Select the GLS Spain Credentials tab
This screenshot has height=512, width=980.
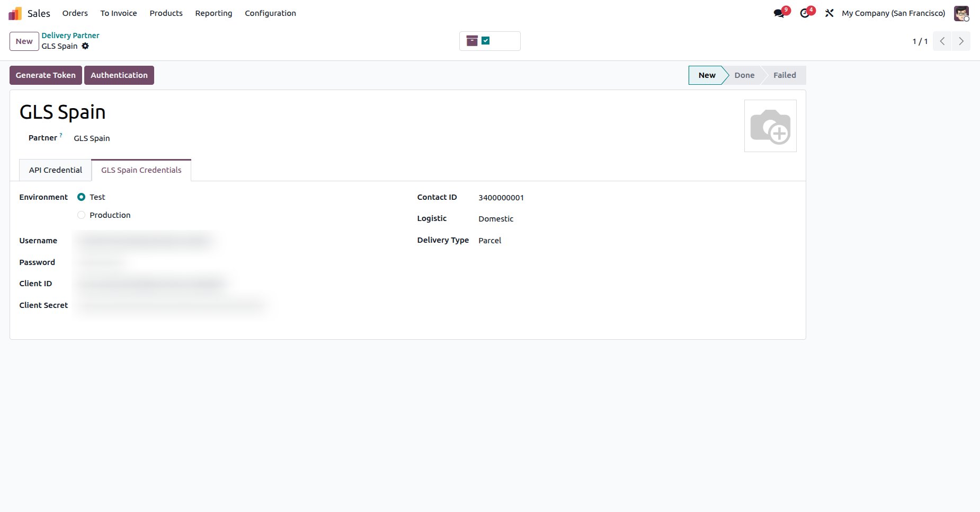[141, 170]
